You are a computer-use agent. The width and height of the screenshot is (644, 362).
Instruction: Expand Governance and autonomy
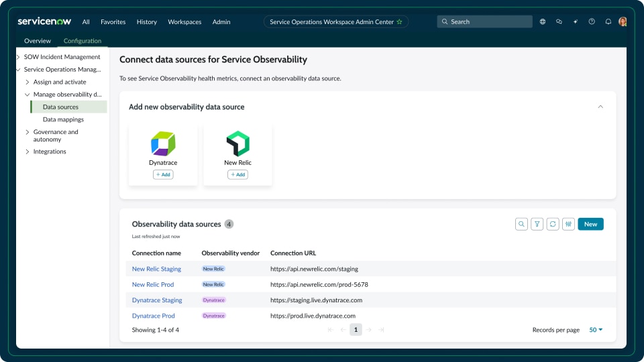[28, 132]
